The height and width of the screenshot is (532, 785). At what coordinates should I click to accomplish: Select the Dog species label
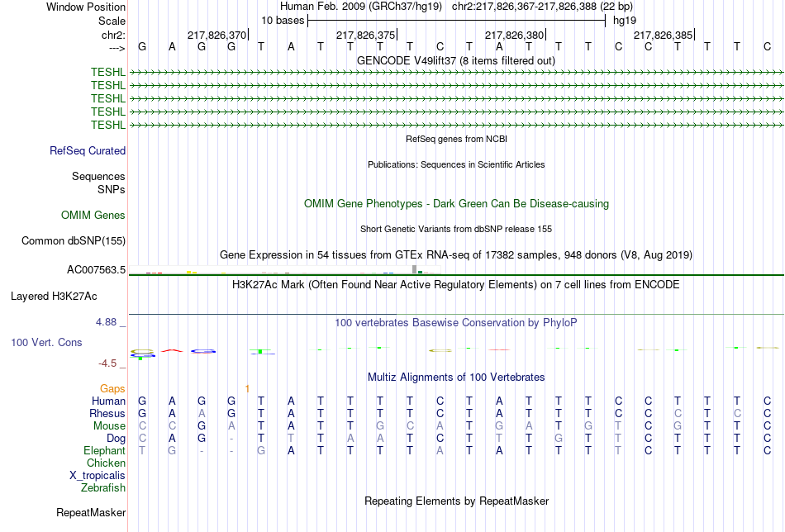(x=117, y=439)
